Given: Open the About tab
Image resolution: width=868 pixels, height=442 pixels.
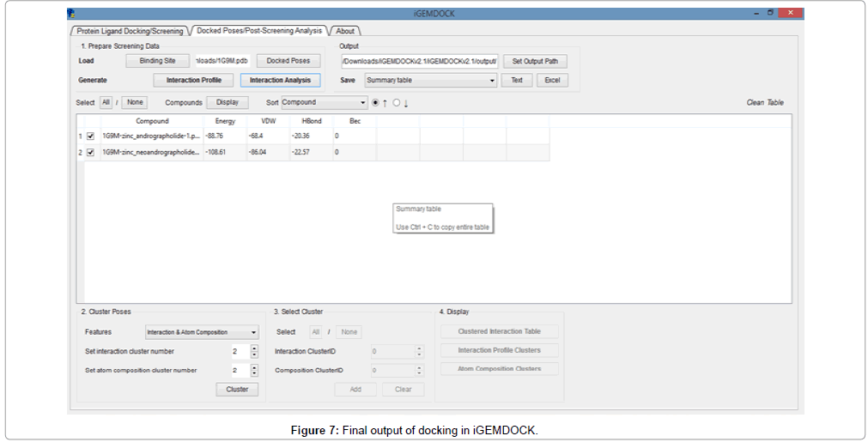Looking at the screenshot, I should coord(344,31).
